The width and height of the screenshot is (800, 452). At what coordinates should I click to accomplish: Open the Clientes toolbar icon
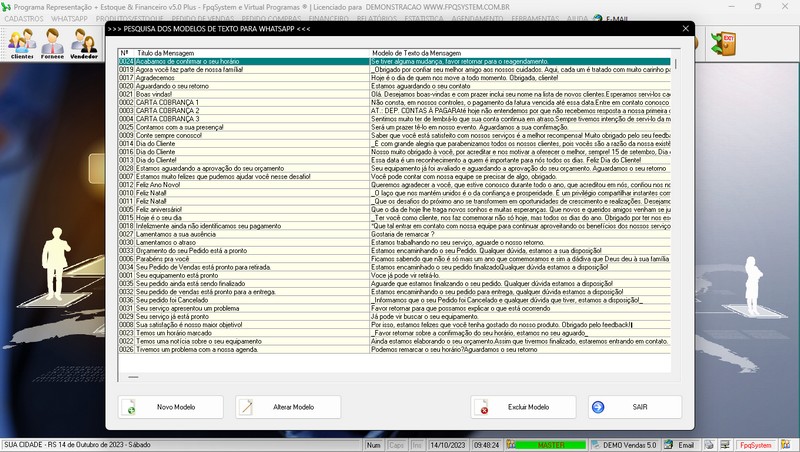coord(22,43)
